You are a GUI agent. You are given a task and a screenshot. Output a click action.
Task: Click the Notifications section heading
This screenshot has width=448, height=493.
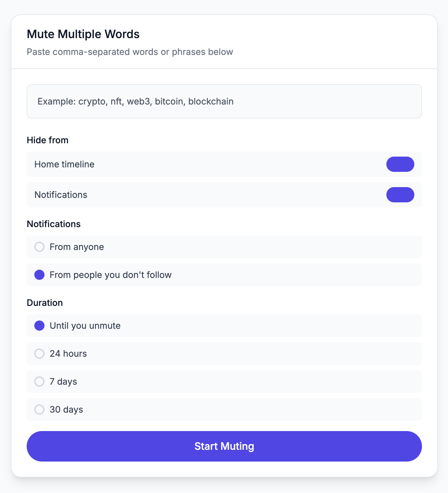coord(53,224)
